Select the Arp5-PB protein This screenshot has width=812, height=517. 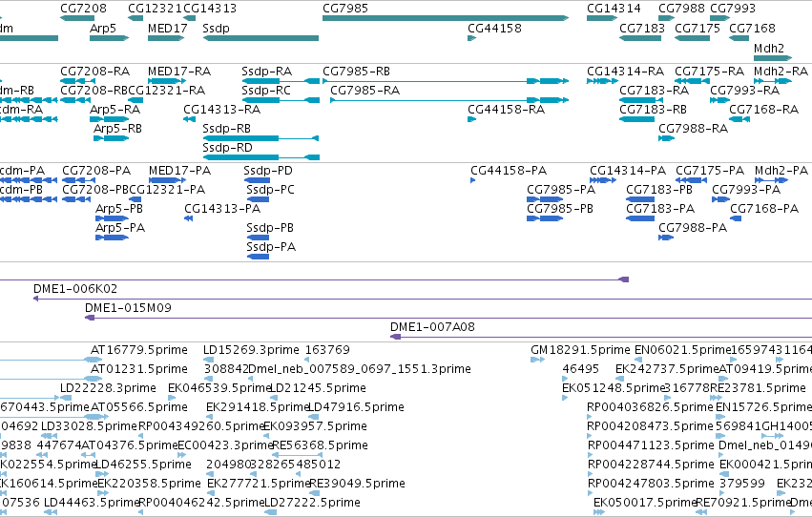[112, 218]
